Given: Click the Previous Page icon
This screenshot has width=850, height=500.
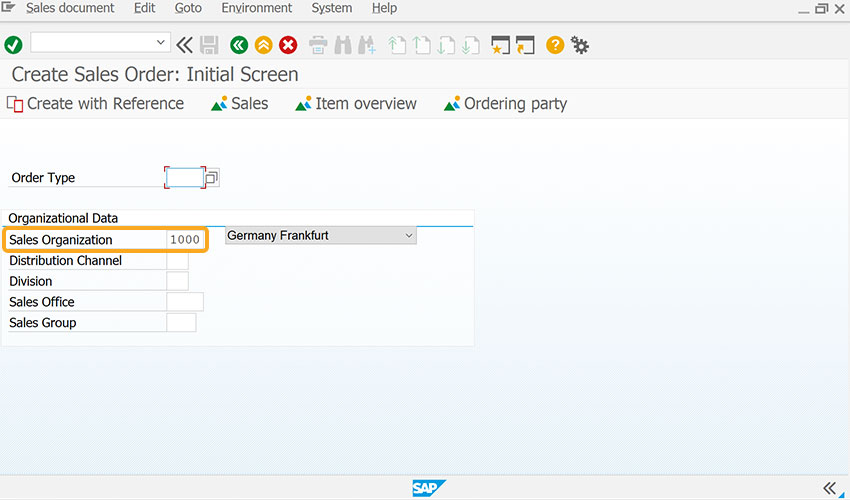Looking at the screenshot, I should (x=422, y=45).
